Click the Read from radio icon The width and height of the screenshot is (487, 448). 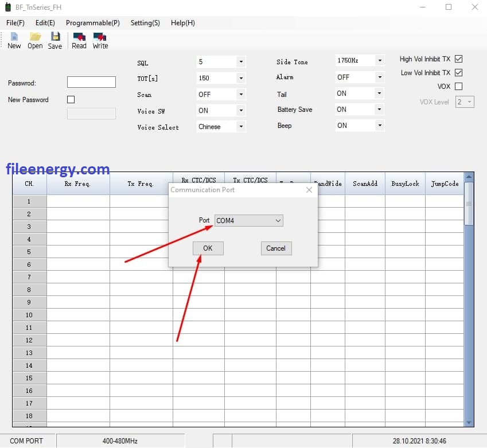(x=79, y=40)
